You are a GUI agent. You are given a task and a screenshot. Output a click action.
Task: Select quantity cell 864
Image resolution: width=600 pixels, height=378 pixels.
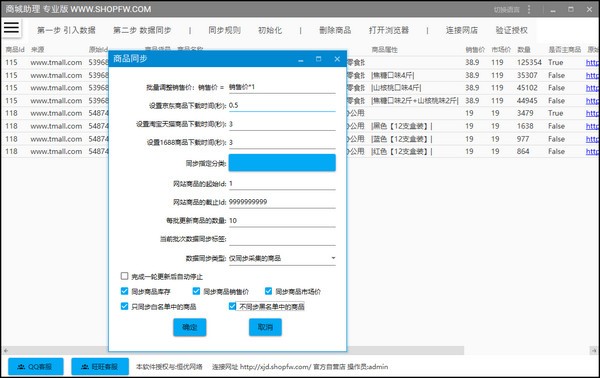tap(523, 152)
